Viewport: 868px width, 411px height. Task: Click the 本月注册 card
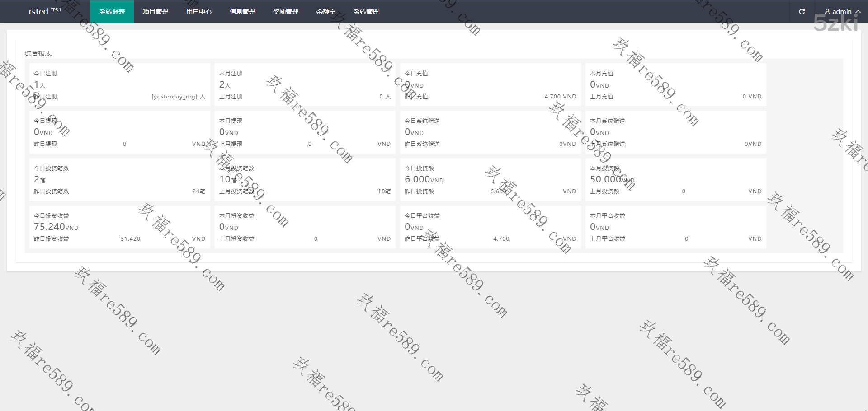(305, 84)
